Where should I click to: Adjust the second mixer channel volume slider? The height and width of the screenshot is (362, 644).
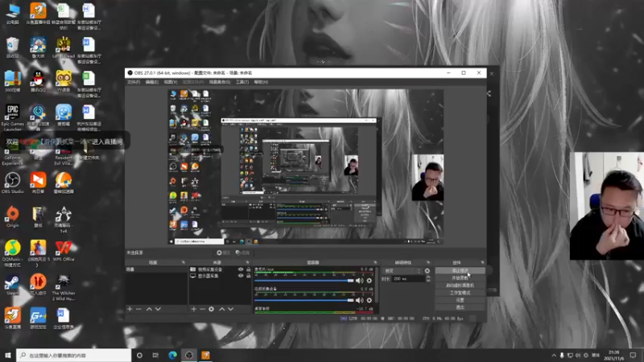(x=304, y=300)
